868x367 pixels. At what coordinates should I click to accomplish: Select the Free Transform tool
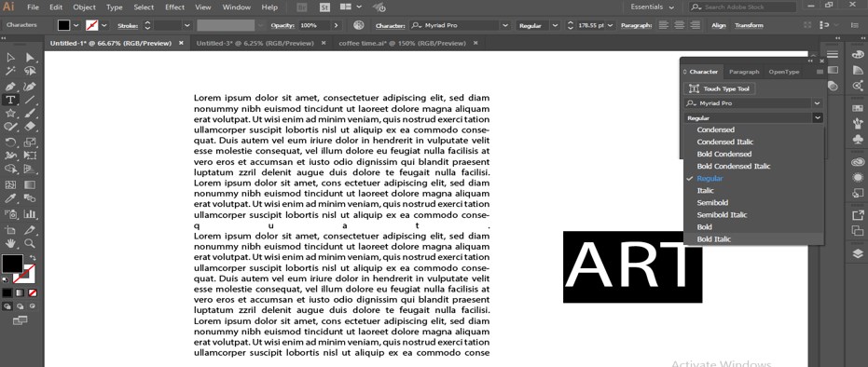click(30, 156)
